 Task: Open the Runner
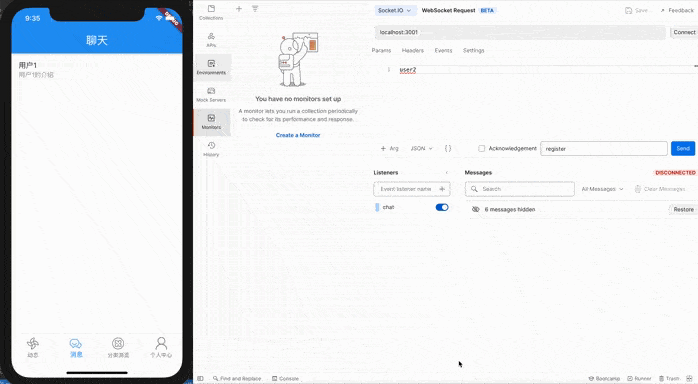(639, 379)
